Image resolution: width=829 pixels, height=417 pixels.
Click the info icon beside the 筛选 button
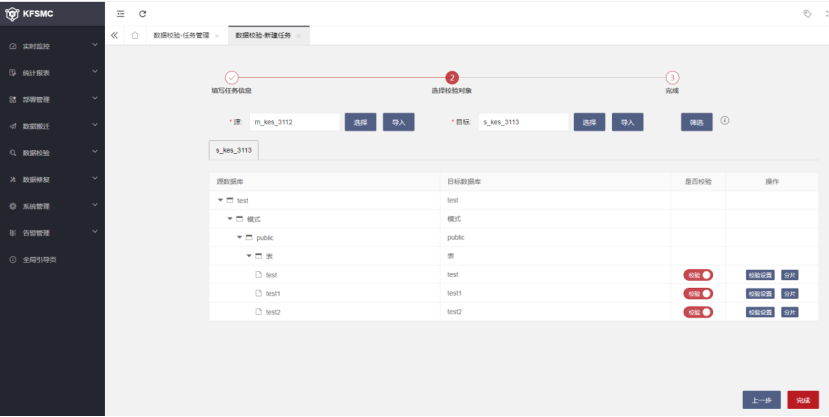tap(725, 121)
